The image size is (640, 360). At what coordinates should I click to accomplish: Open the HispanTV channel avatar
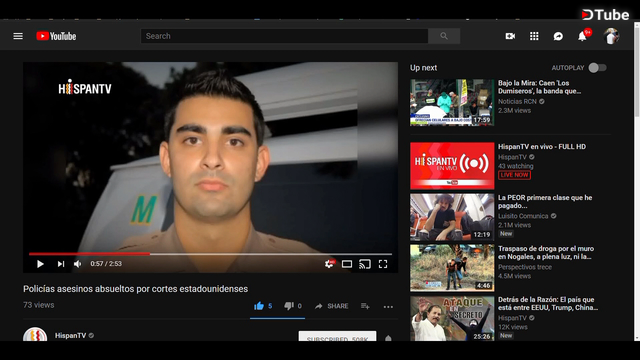(x=35, y=334)
